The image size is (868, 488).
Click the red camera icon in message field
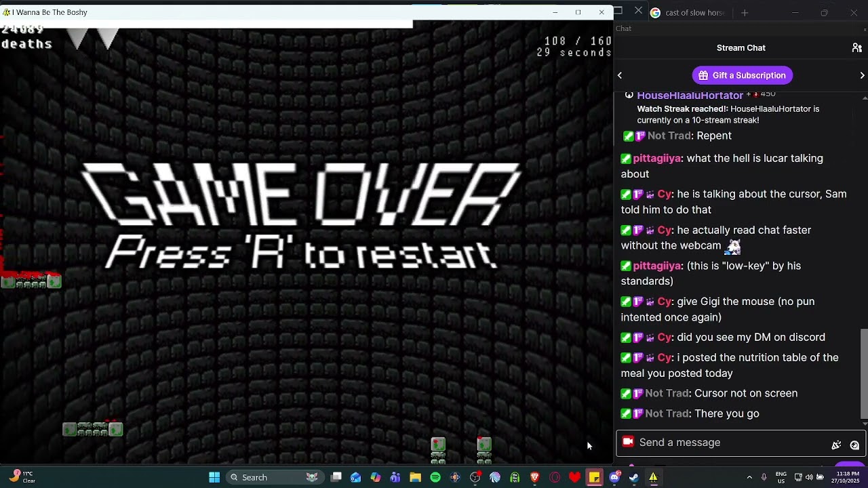pyautogui.click(x=628, y=442)
